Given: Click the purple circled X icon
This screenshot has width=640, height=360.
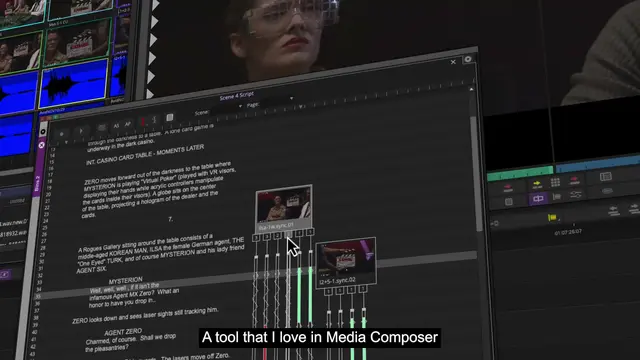Looking at the screenshot, I should coord(41,145).
